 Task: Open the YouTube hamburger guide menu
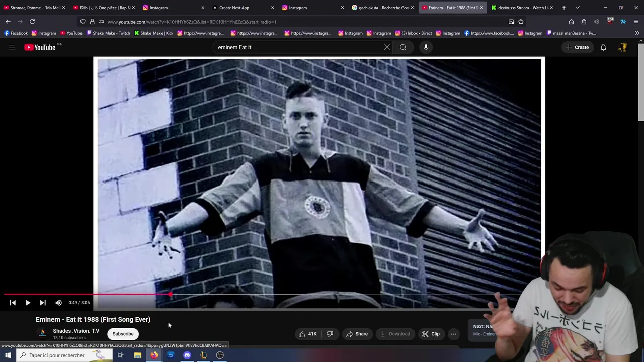pyautogui.click(x=12, y=47)
